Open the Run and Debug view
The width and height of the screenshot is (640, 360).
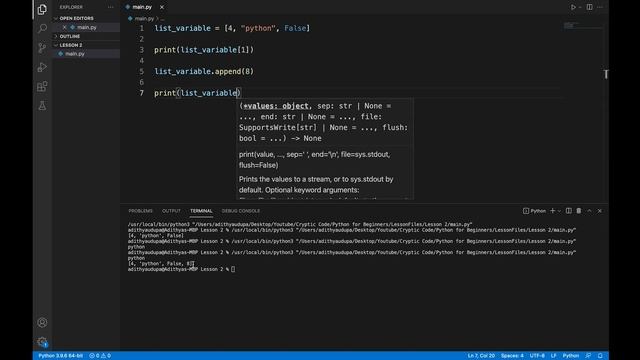tap(42, 67)
